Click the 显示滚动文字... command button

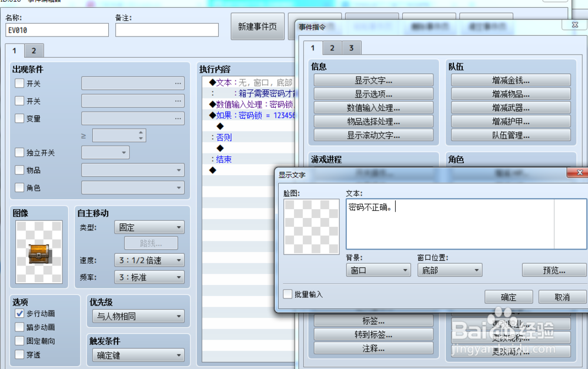[x=373, y=135]
